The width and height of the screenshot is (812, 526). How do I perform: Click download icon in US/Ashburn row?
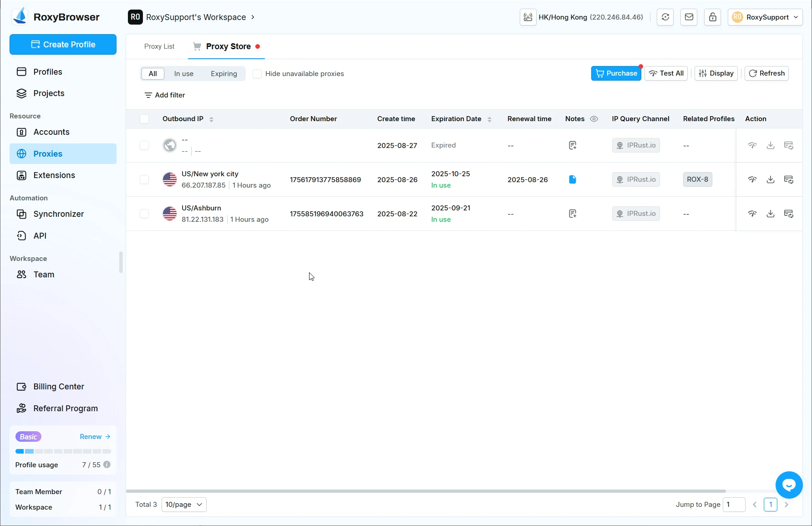coord(770,214)
